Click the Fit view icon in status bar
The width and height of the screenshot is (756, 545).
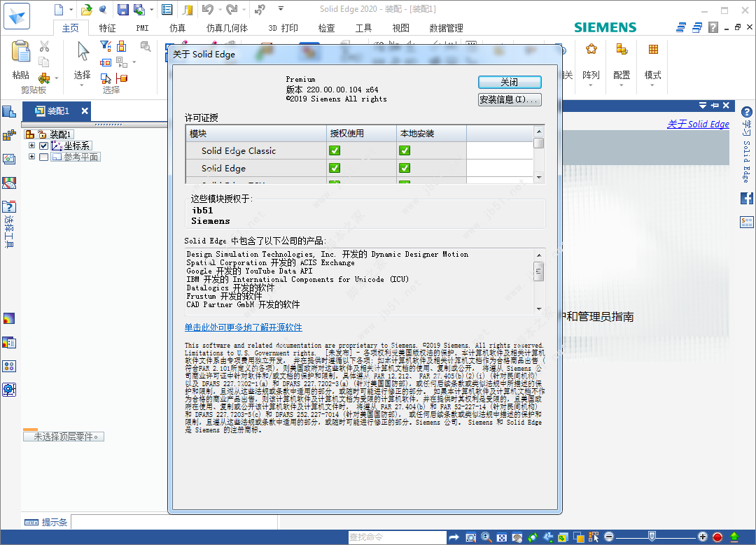(502, 537)
